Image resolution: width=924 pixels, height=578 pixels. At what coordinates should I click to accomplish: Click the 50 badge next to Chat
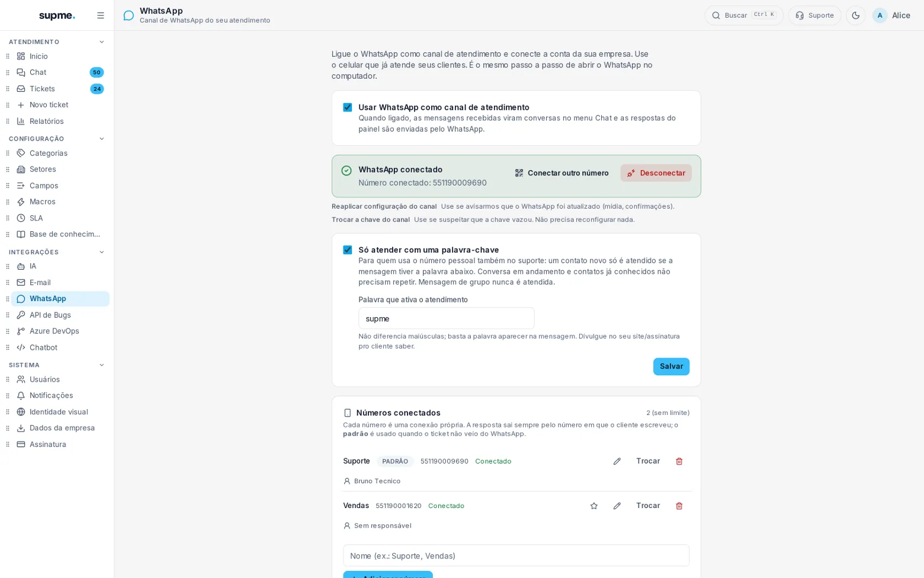(x=97, y=72)
